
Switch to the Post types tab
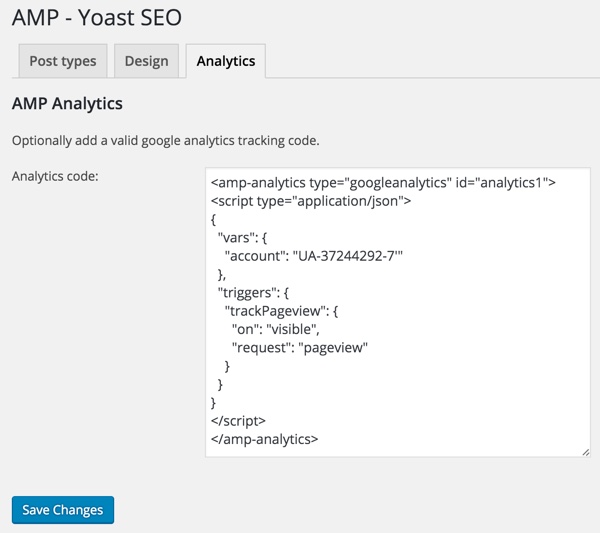(63, 61)
